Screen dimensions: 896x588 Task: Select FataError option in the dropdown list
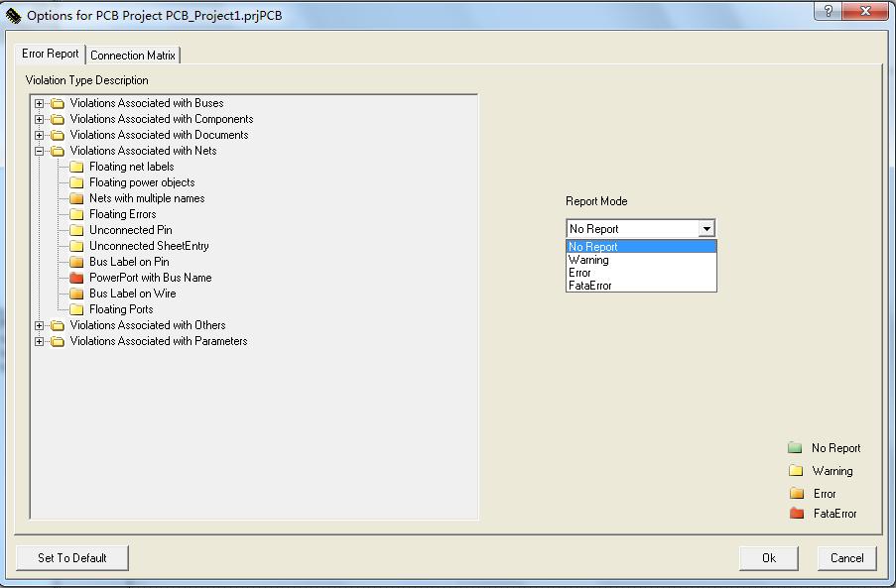click(590, 286)
